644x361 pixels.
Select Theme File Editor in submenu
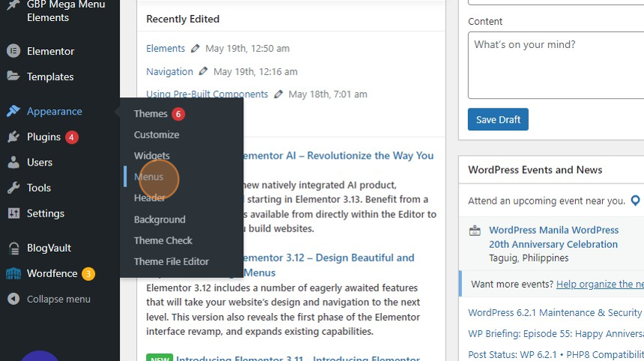[171, 261]
